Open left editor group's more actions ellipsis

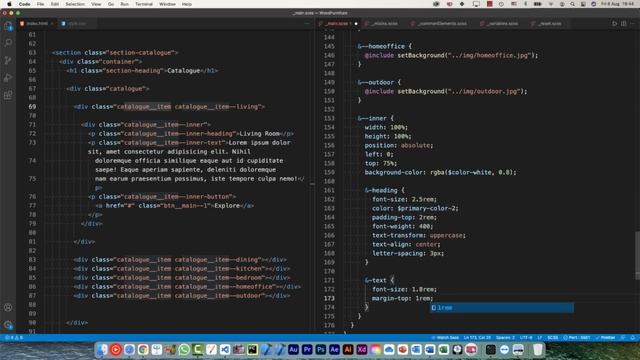(307, 24)
